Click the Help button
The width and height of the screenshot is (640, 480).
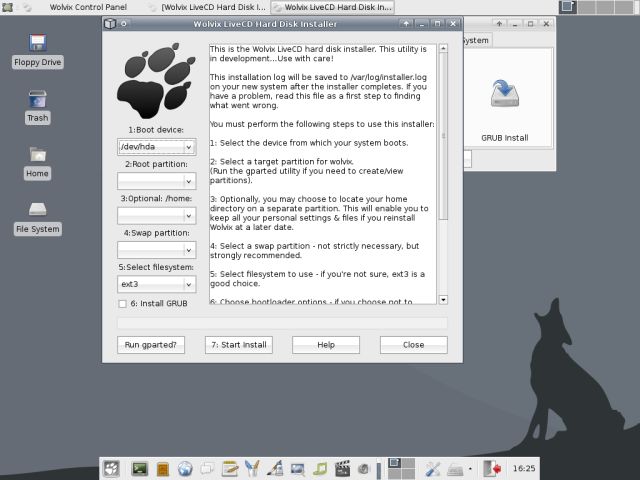coord(325,344)
